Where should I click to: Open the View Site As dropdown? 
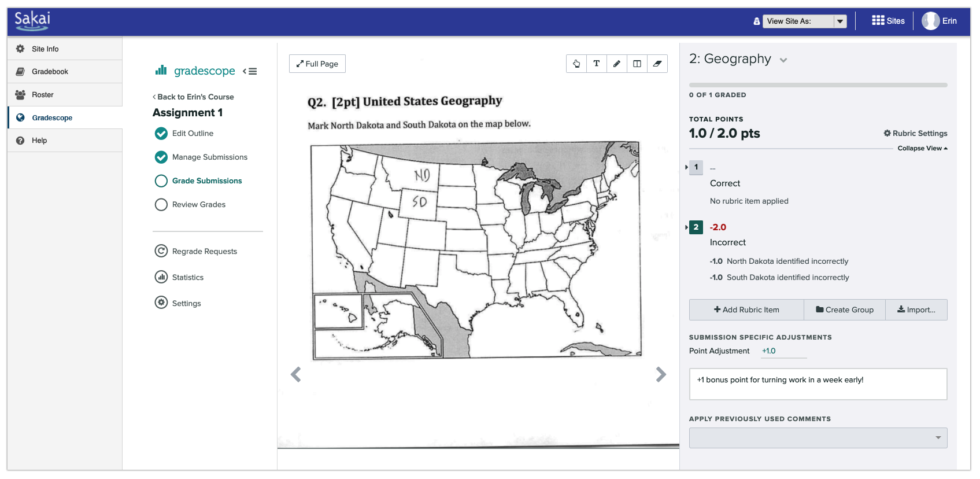click(x=804, y=21)
